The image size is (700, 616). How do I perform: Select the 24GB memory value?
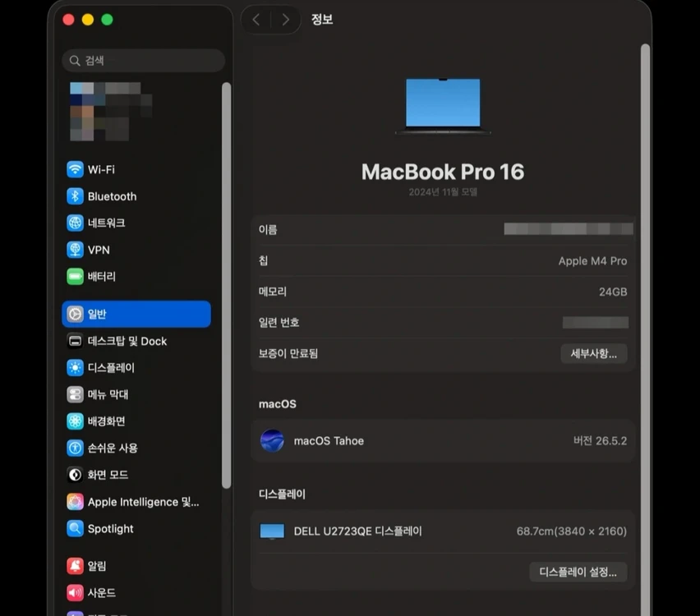[613, 292]
